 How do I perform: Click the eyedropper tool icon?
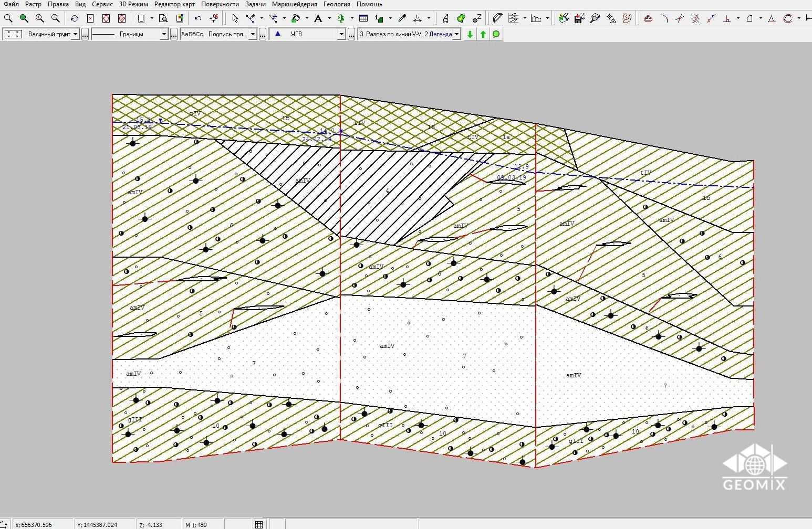402,18
